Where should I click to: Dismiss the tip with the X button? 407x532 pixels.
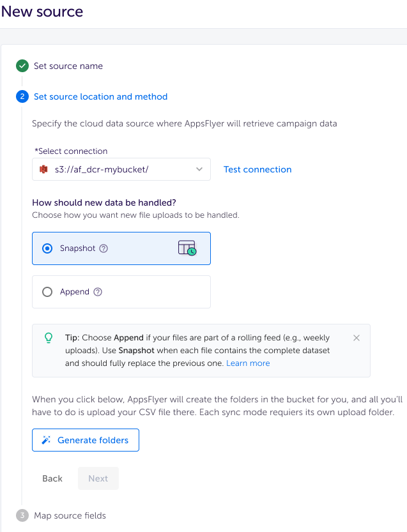coord(357,338)
